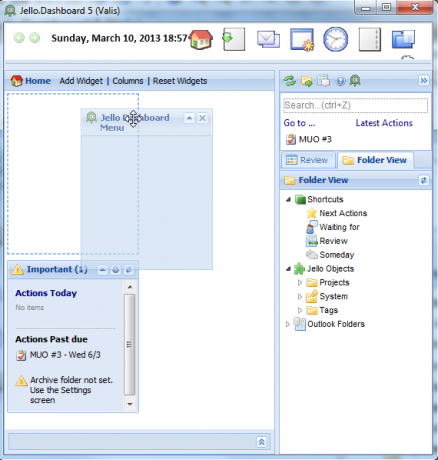The width and height of the screenshot is (438, 460).
Task: Click the overlapping blue windows icon
Action: coord(403,39)
